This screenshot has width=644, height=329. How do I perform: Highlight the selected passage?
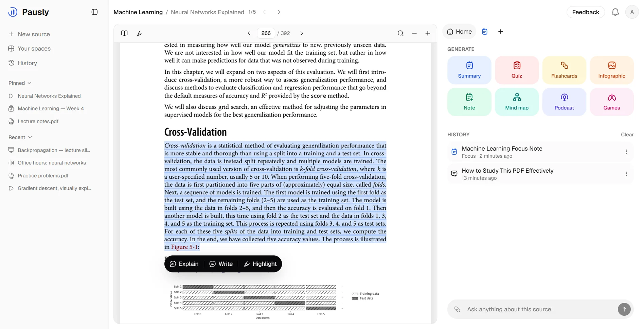(260, 264)
